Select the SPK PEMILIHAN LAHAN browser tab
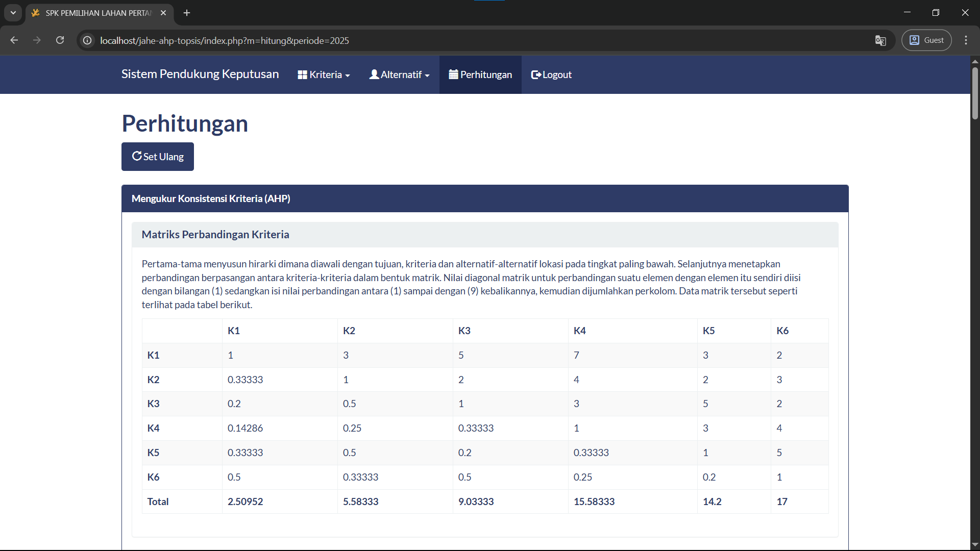The height and width of the screenshot is (551, 980). click(x=100, y=13)
